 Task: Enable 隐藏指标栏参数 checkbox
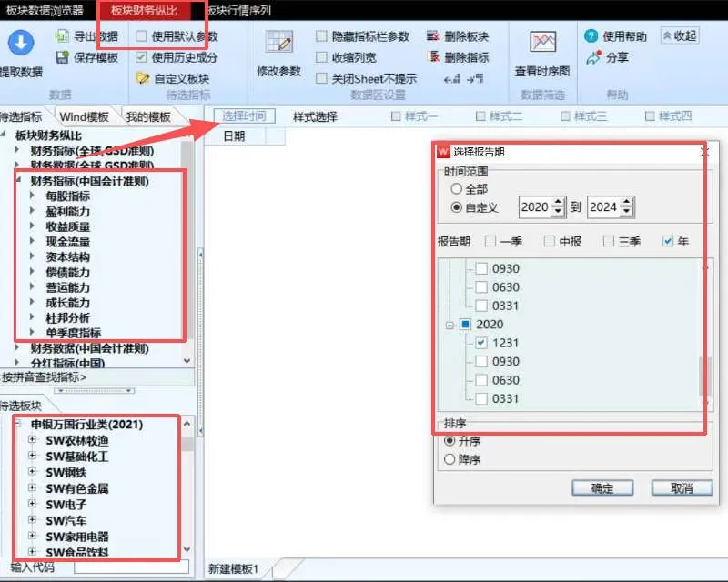tap(321, 35)
